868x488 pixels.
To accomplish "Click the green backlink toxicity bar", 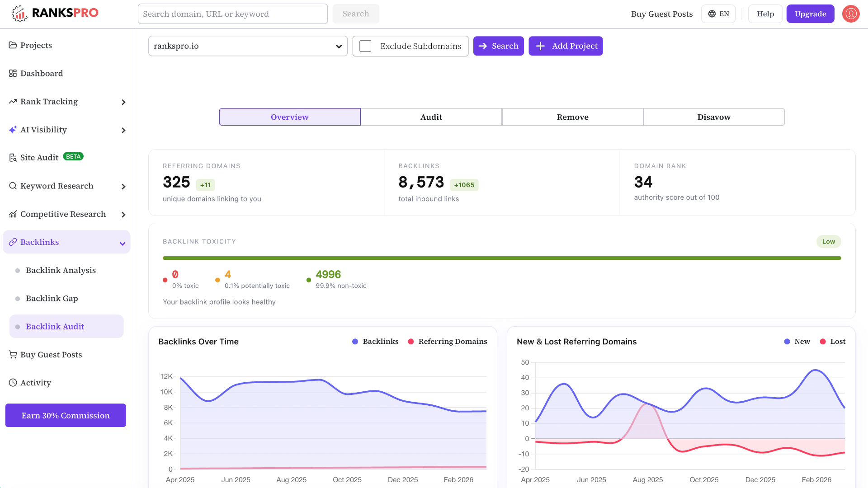I will pyautogui.click(x=502, y=258).
